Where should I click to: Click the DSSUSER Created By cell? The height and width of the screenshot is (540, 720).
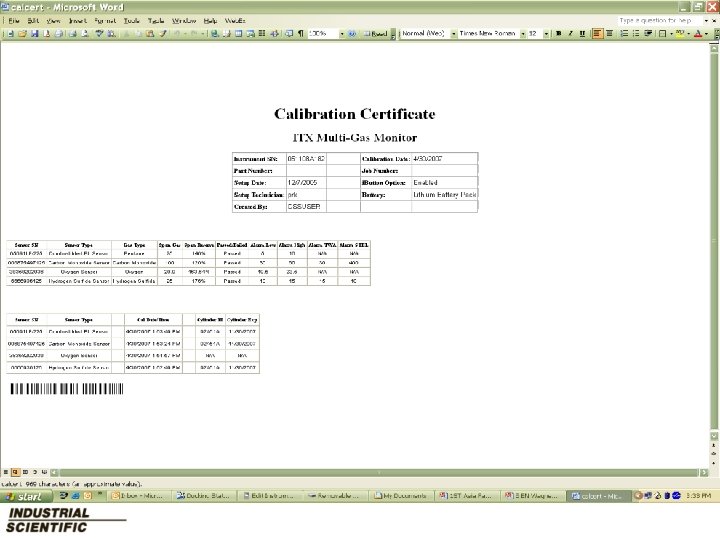[306, 207]
